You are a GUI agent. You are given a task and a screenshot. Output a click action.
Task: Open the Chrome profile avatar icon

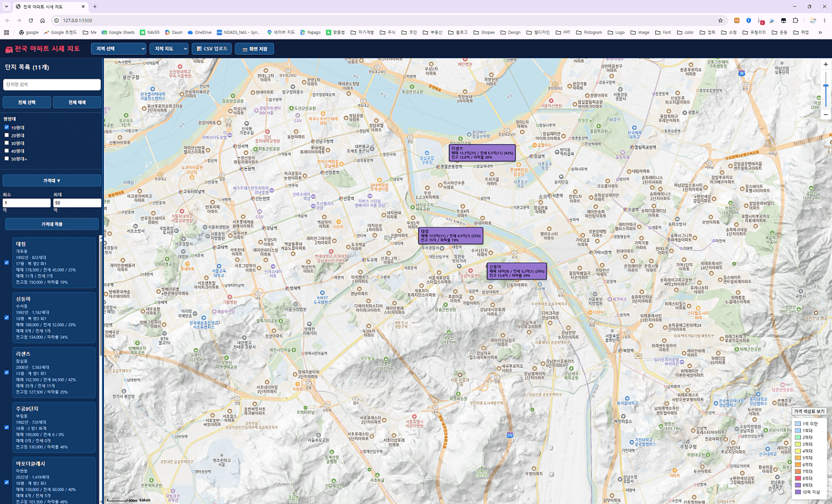coord(813,20)
